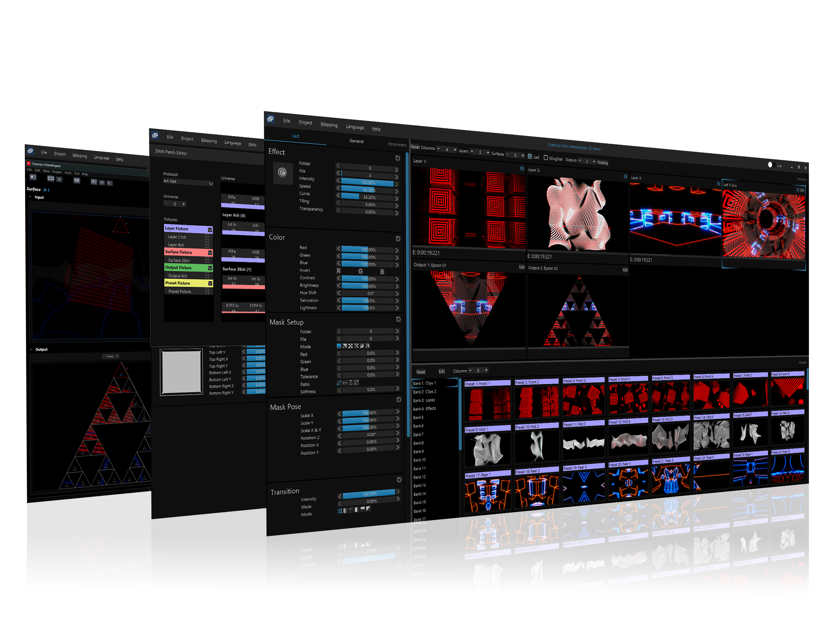Reset the Mask Setup section

tap(398, 319)
